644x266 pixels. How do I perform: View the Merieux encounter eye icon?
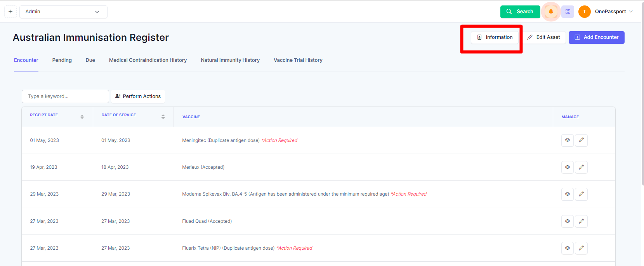click(568, 167)
